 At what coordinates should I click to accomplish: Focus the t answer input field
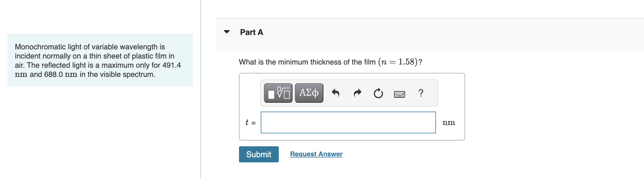click(348, 122)
